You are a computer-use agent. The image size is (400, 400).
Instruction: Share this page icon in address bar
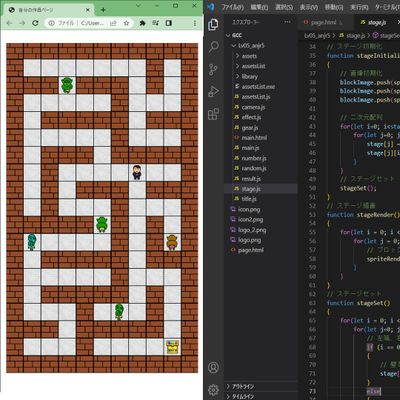[x=113, y=23]
